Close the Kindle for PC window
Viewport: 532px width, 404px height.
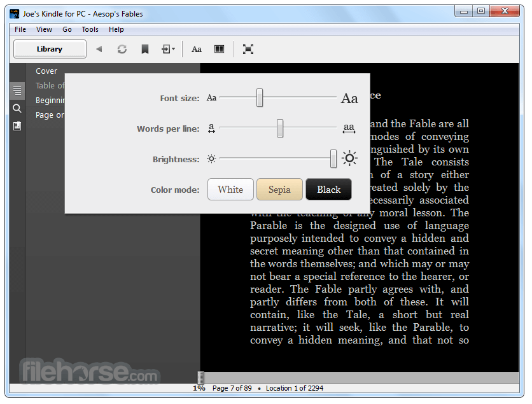tap(505, 11)
